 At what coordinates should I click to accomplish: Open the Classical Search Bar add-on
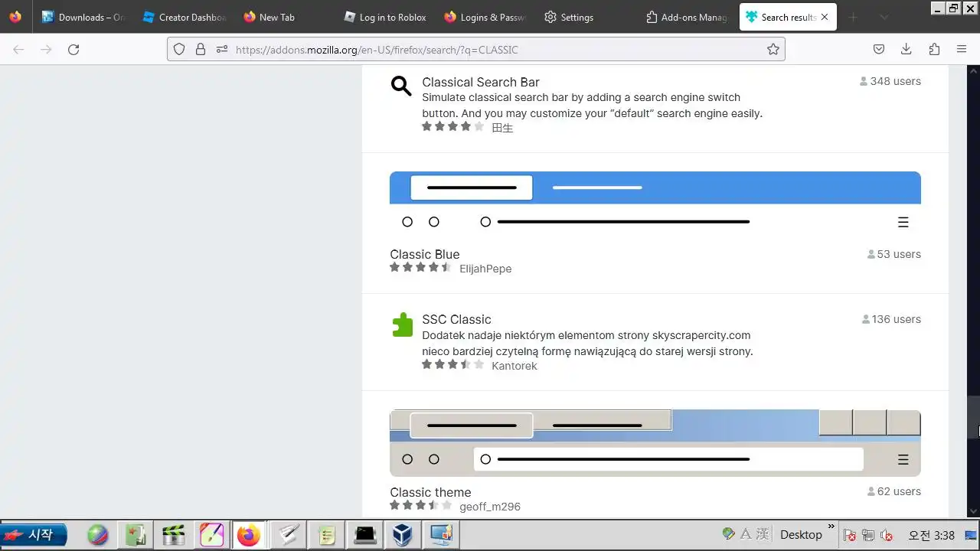click(481, 82)
